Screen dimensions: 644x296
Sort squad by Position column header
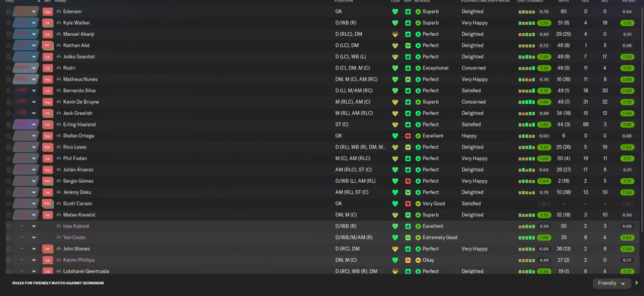[344, 2]
